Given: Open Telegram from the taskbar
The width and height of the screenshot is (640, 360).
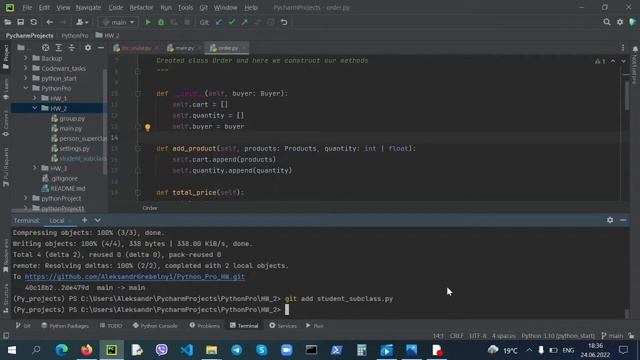Looking at the screenshot, I should 236,350.
